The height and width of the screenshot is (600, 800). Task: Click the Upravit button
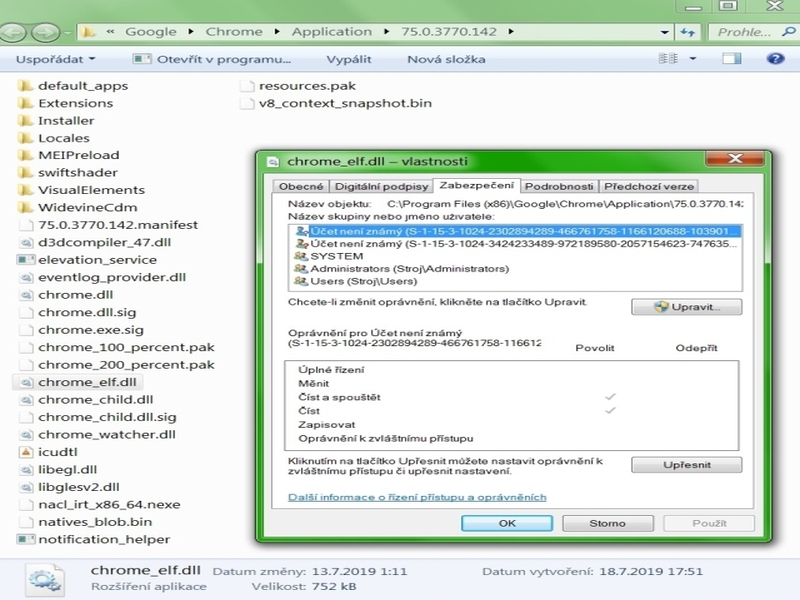686,307
